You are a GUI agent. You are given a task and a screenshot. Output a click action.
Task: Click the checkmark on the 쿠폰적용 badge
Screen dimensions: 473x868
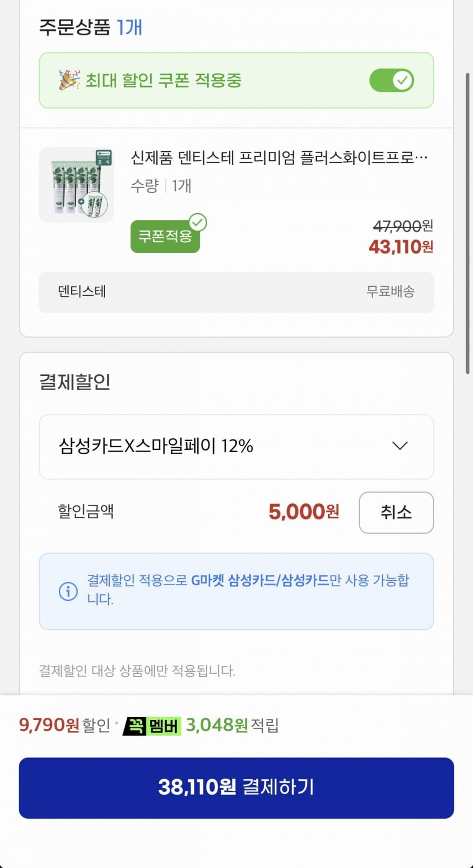(198, 223)
